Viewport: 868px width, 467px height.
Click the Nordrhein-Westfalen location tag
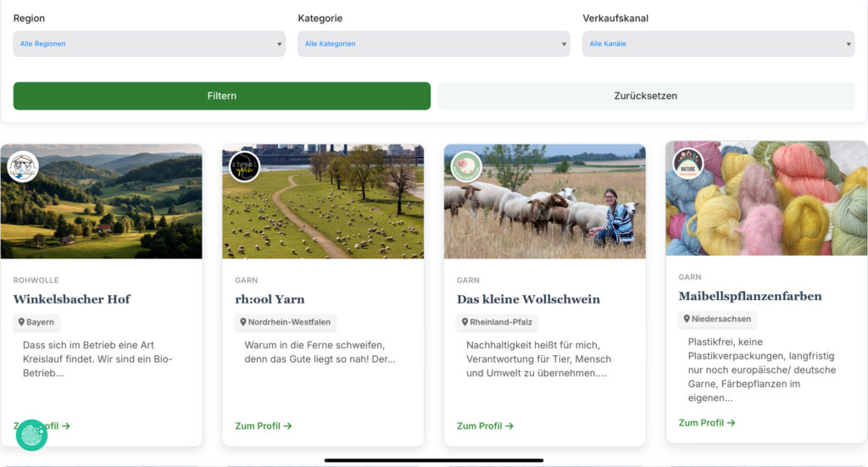286,323
